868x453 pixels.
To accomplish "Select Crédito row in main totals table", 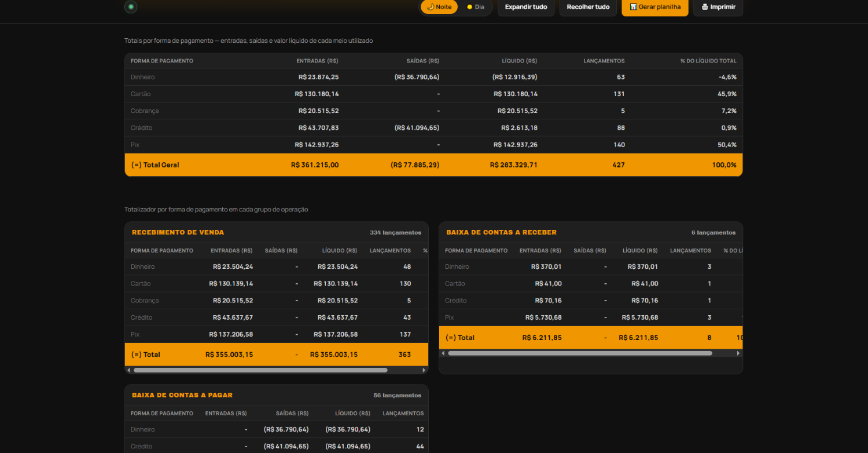I will point(433,127).
